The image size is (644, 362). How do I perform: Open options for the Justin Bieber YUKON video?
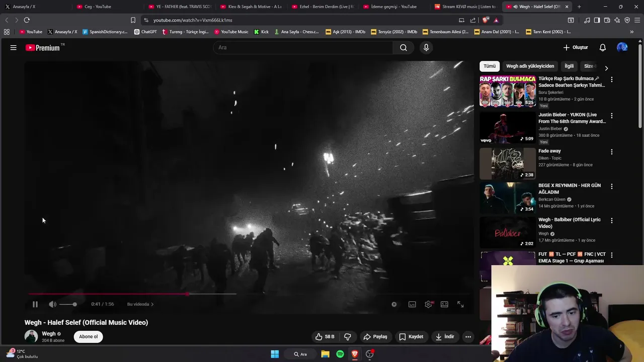[x=612, y=116]
